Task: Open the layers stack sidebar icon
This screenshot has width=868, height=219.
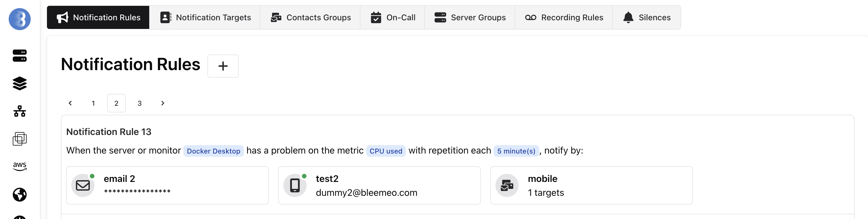Action: (x=19, y=83)
